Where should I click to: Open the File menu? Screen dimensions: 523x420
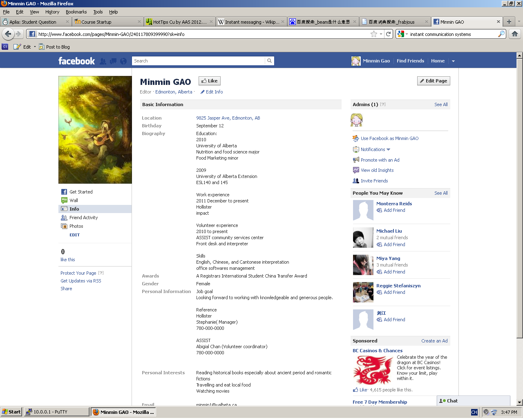6,12
